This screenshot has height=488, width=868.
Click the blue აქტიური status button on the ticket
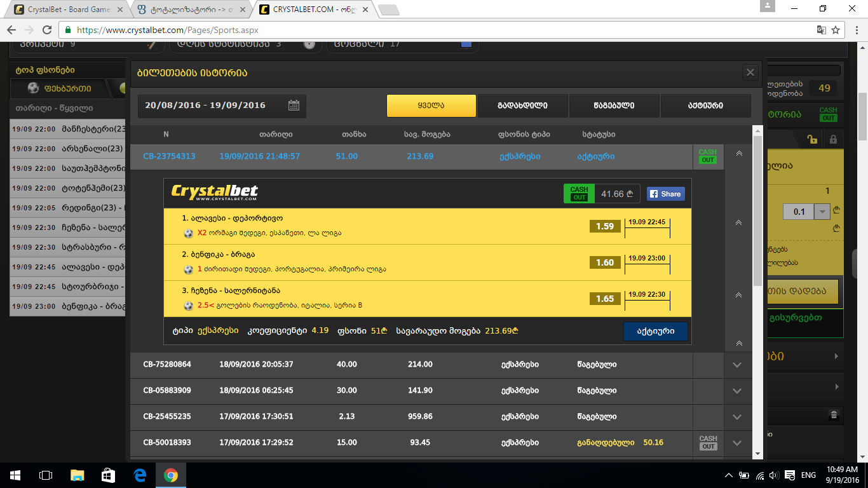[655, 331]
